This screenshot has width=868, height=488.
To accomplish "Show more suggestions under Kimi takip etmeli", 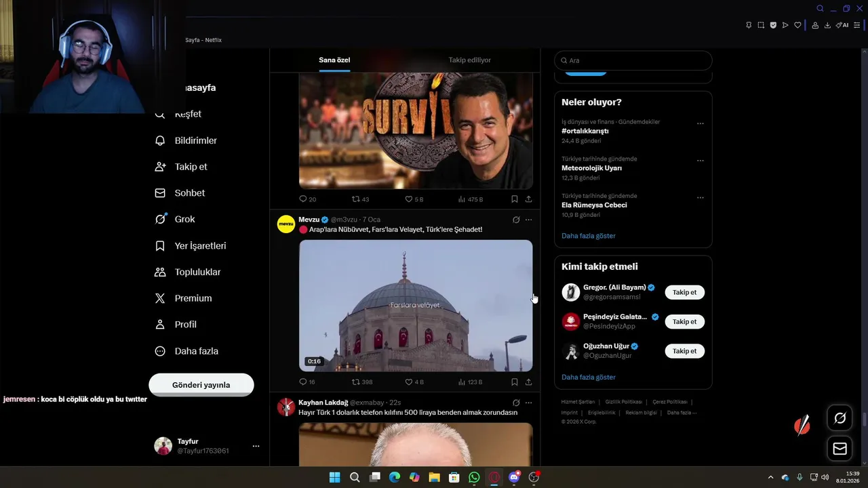I will [x=589, y=377].
